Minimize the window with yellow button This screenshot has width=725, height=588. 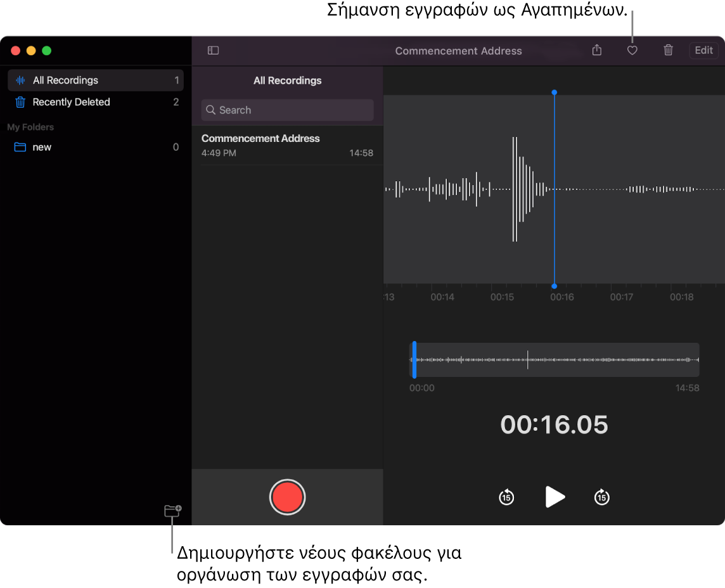31,51
